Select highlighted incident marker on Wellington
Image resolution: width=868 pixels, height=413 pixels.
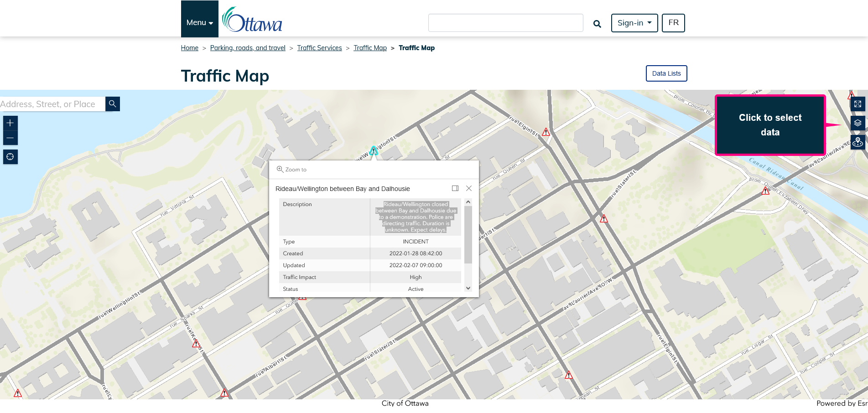[374, 150]
